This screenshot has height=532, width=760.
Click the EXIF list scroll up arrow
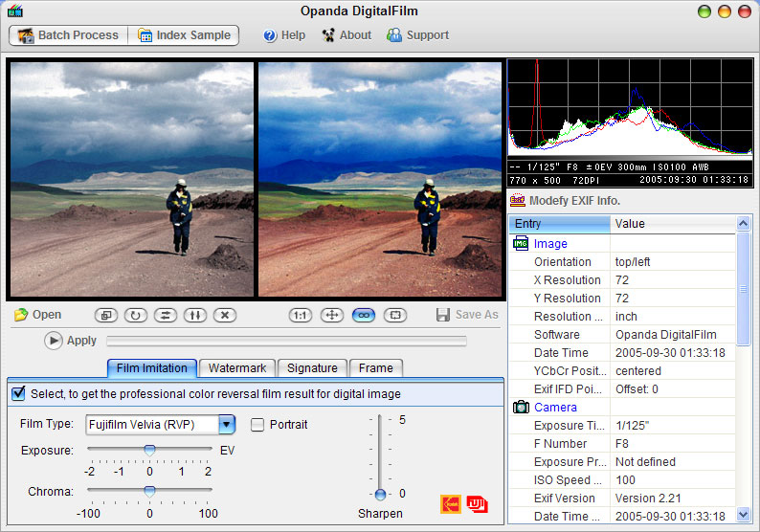743,223
